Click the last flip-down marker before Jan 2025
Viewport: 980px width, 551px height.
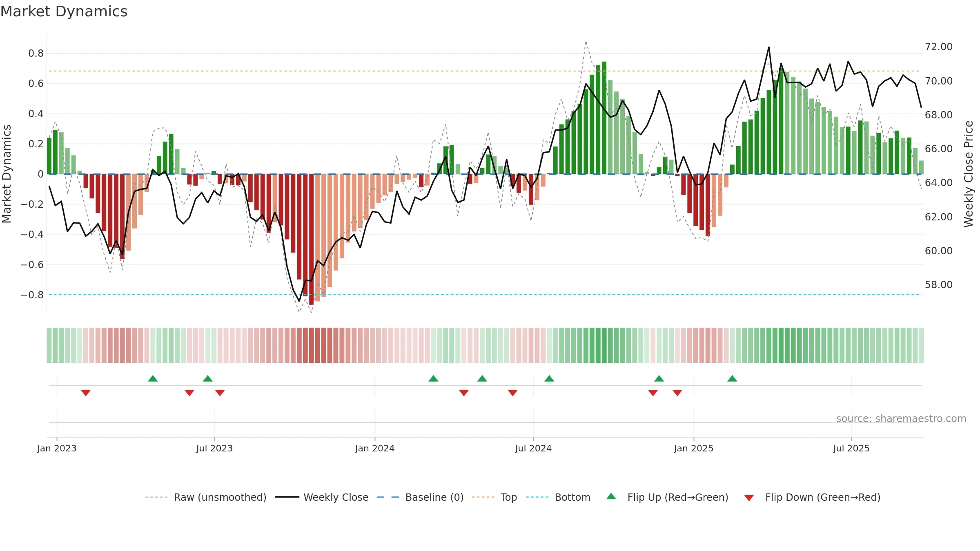click(677, 393)
